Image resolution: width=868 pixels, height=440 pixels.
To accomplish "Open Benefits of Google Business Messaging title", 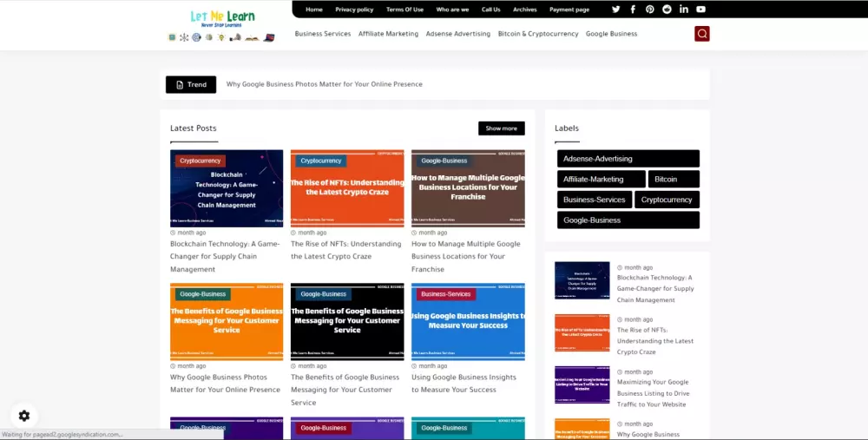I will (x=345, y=390).
